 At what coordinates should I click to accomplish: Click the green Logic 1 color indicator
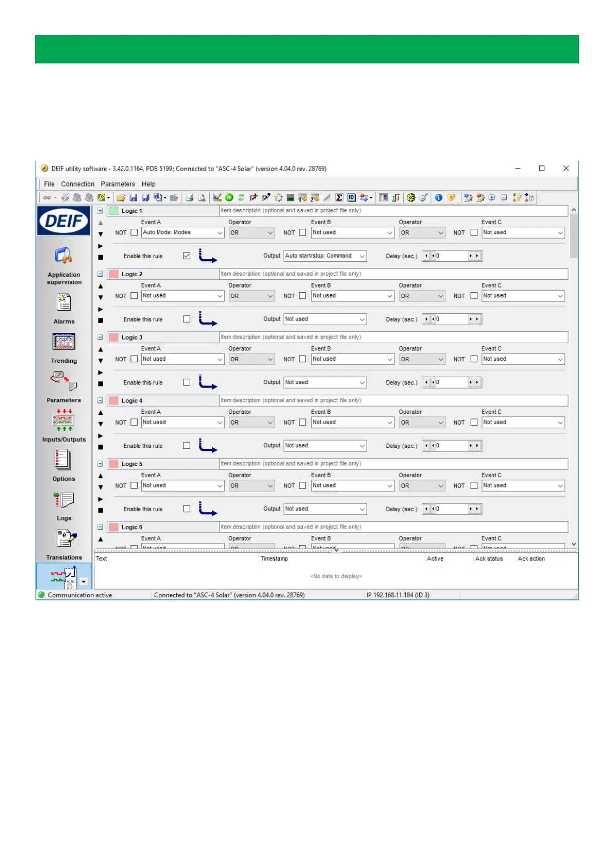(113, 211)
